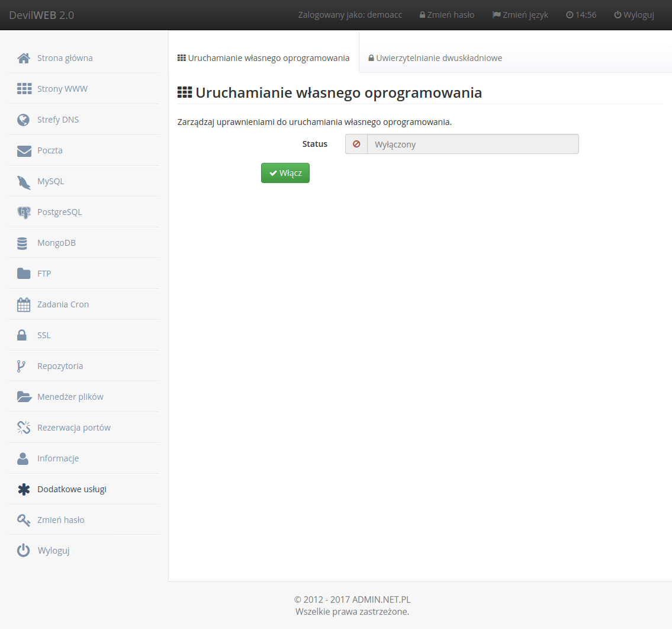The image size is (672, 629).
Task: Click the home icon beside Strona główna
Action: 24,58
